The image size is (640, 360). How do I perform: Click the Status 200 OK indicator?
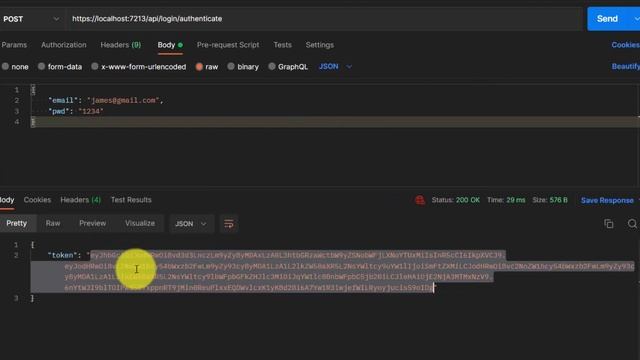click(456, 200)
